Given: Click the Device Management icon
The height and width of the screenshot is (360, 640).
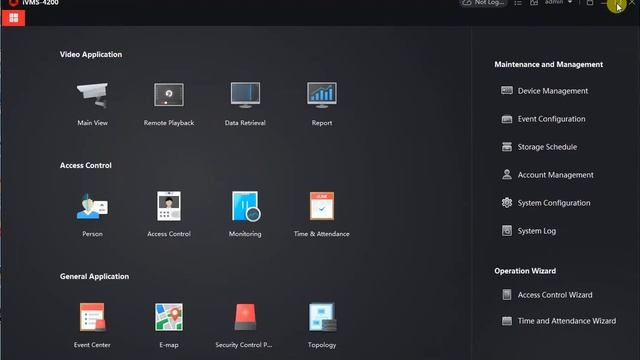Looking at the screenshot, I should coord(507,90).
